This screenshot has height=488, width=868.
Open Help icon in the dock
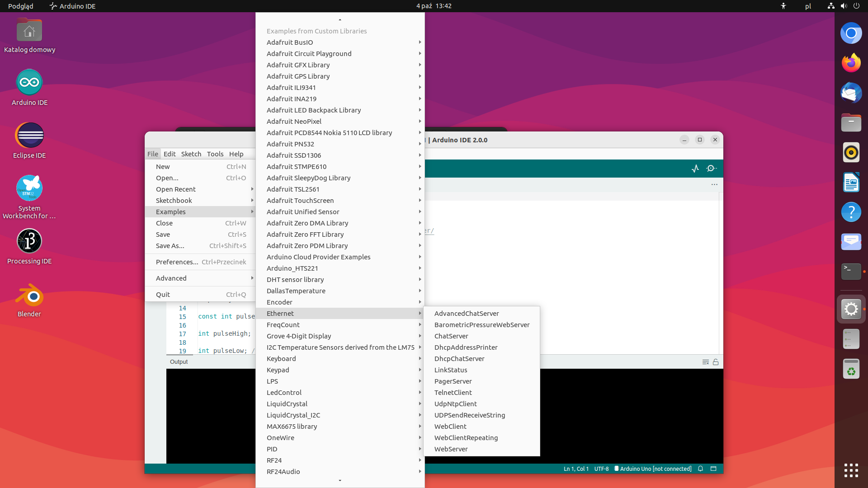pyautogui.click(x=851, y=212)
